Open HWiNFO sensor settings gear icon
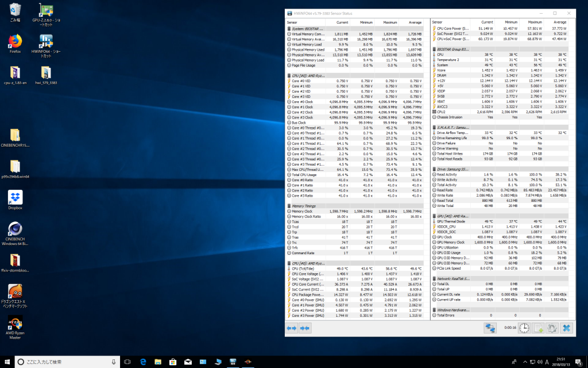588x368 pixels. point(552,328)
